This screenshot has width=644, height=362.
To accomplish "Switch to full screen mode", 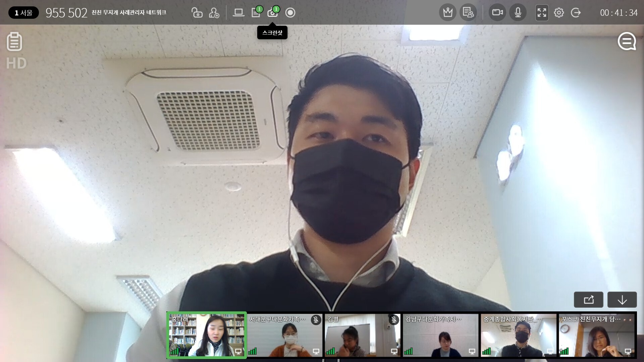I will click(x=542, y=13).
